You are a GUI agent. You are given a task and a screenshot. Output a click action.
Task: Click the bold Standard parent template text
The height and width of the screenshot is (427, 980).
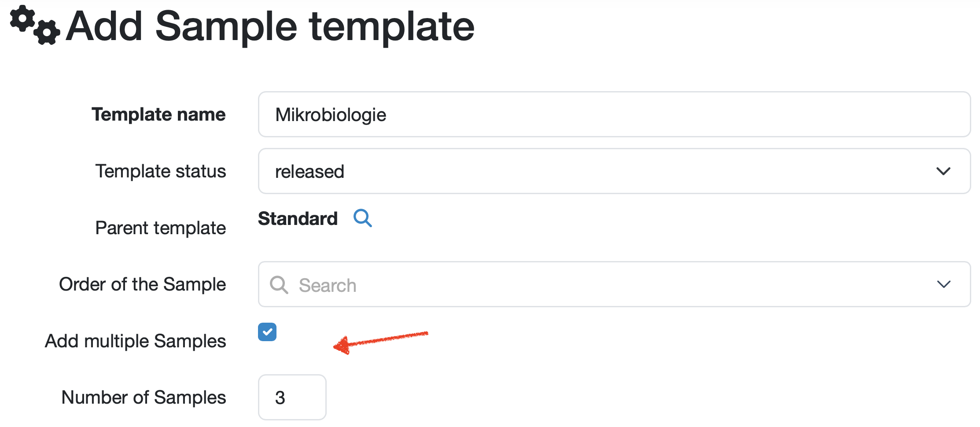click(298, 218)
